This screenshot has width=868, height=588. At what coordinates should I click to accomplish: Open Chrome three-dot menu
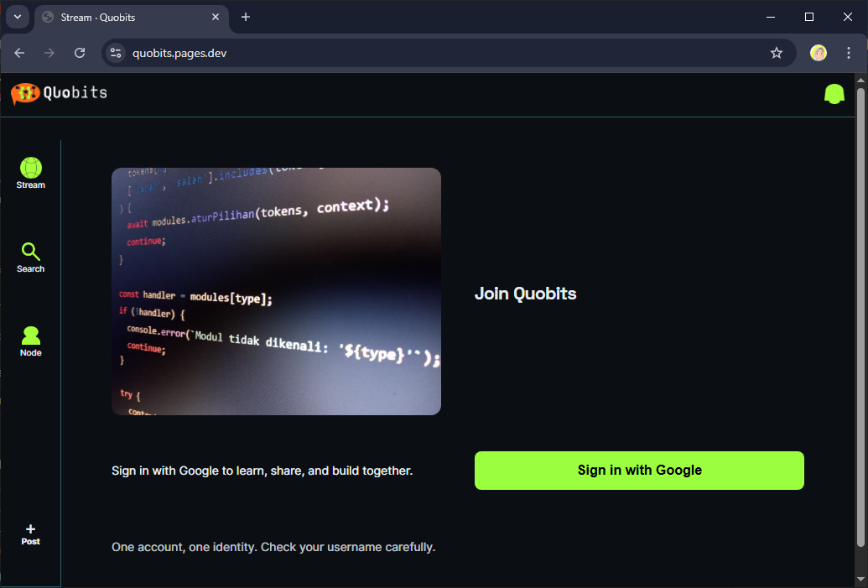point(848,53)
